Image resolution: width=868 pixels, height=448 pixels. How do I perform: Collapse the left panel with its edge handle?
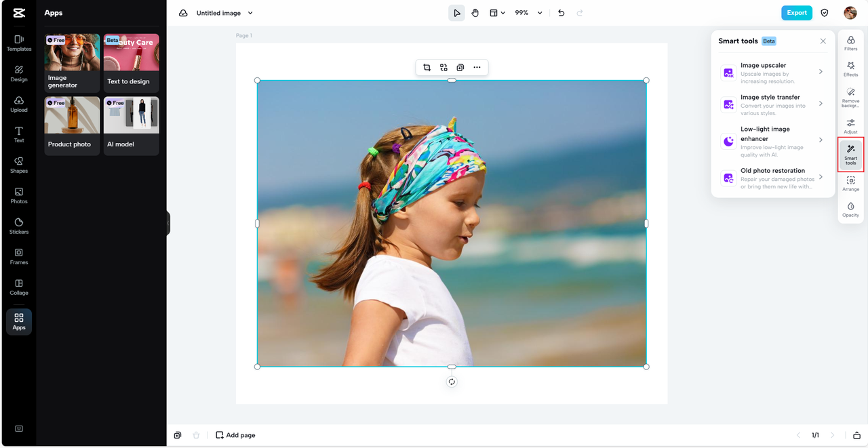168,223
